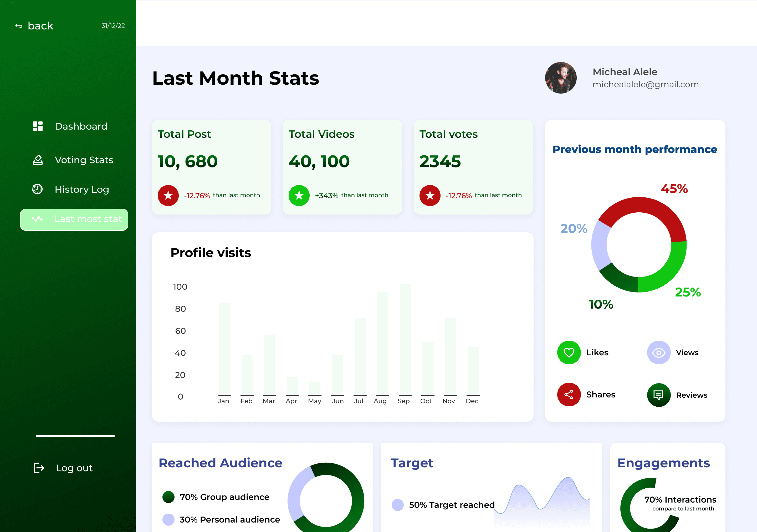Click the back label in the sidebar
The height and width of the screenshot is (532, 757).
coord(40,26)
